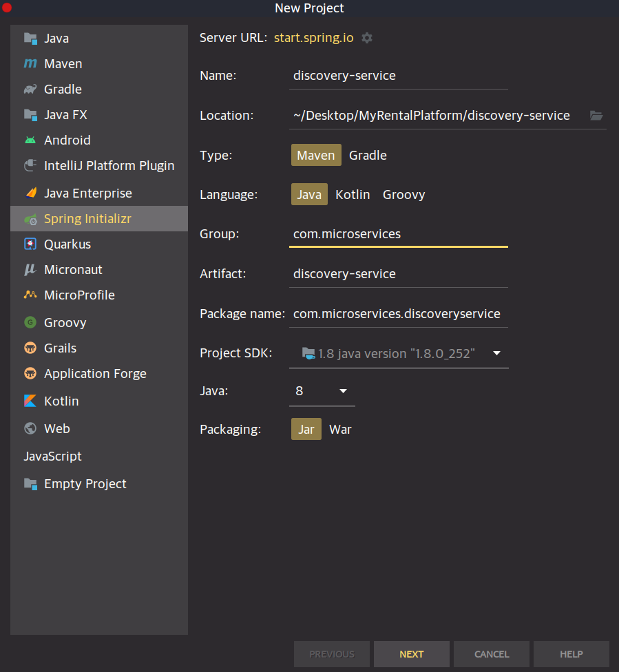This screenshot has height=672, width=619.
Task: Open the Project SDK dropdown
Action: [497, 354]
